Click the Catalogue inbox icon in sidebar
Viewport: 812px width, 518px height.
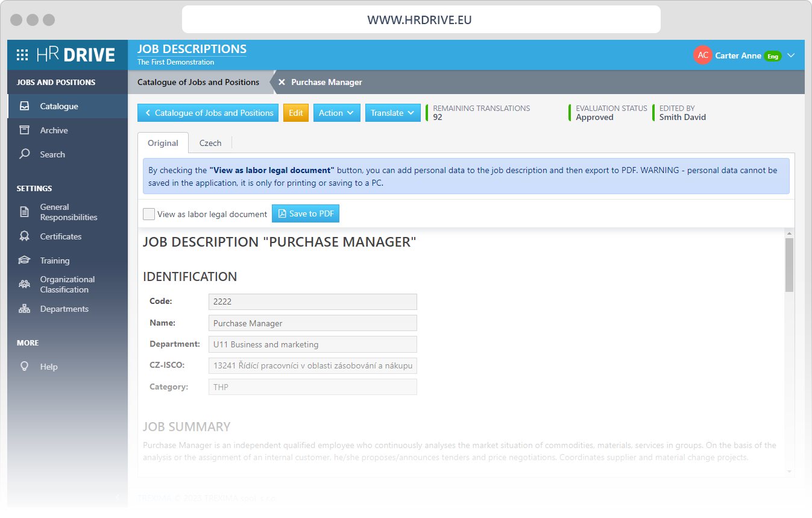click(x=24, y=106)
